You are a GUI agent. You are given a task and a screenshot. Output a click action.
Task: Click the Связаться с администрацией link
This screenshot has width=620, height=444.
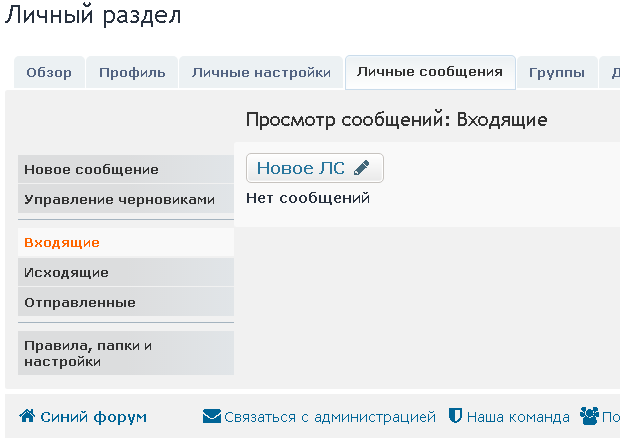tap(330, 417)
